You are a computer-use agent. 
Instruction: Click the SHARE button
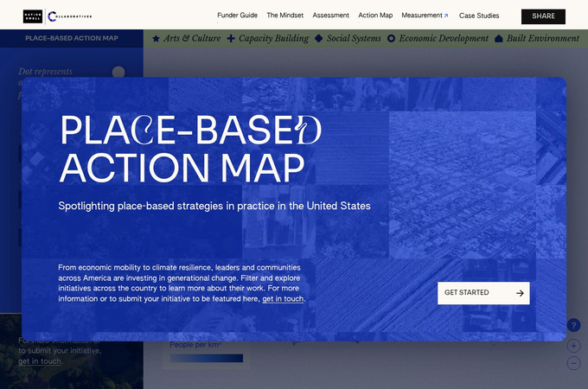click(x=543, y=16)
